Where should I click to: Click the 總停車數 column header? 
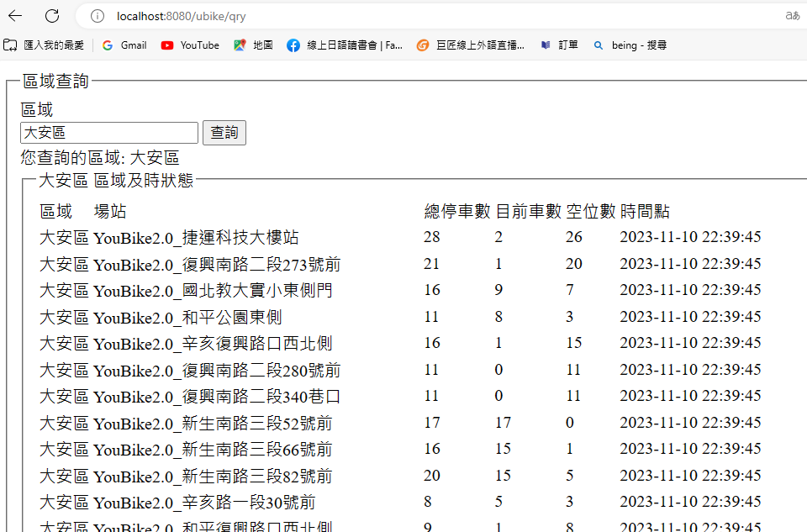(457, 212)
